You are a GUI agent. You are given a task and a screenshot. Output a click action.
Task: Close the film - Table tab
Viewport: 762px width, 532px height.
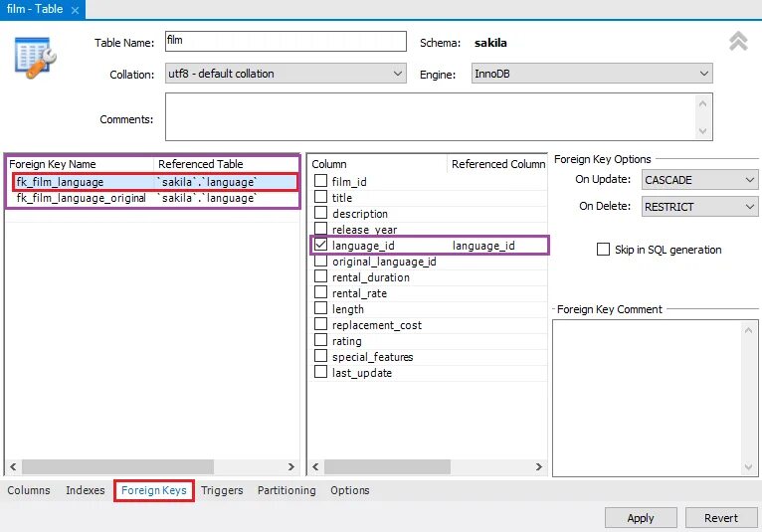click(x=75, y=10)
